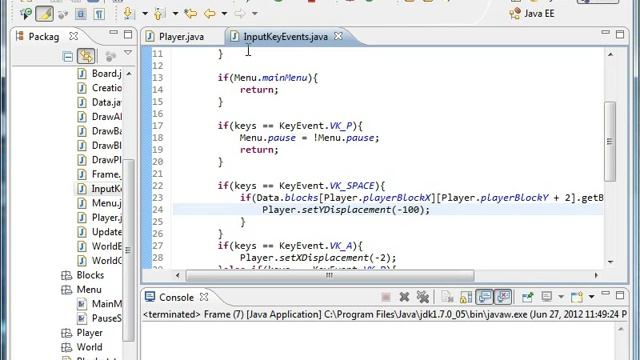
Task: Open the Open Console dropdown arrow
Action: [x=591, y=297]
